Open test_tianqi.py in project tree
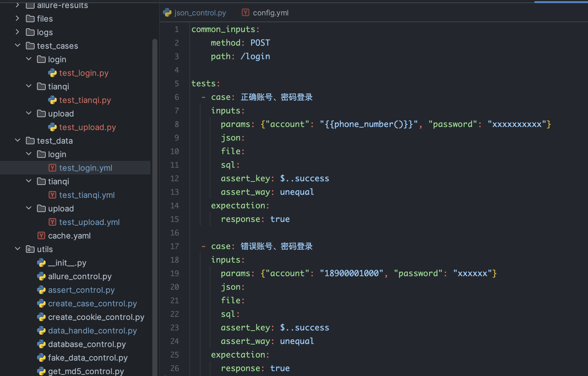This screenshot has width=588, height=376. (85, 100)
